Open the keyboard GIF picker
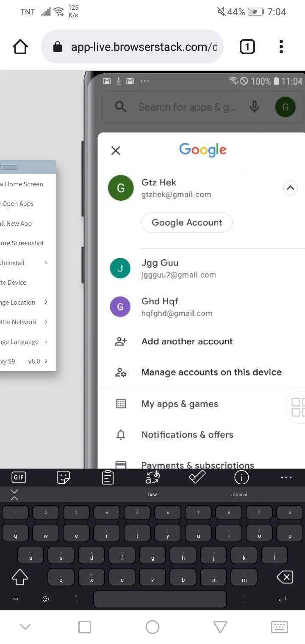This screenshot has height=644, width=305. pos(19,477)
